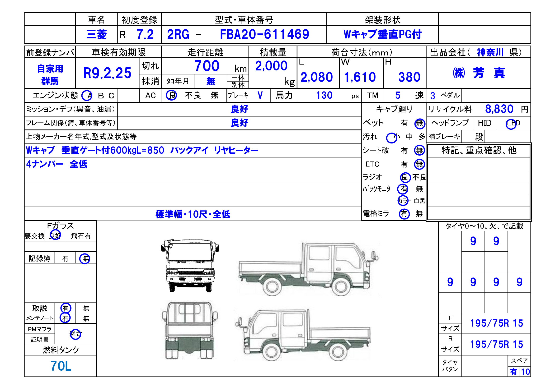Select circled 良 option for AC
The height and width of the screenshot is (392, 555).
click(171, 95)
